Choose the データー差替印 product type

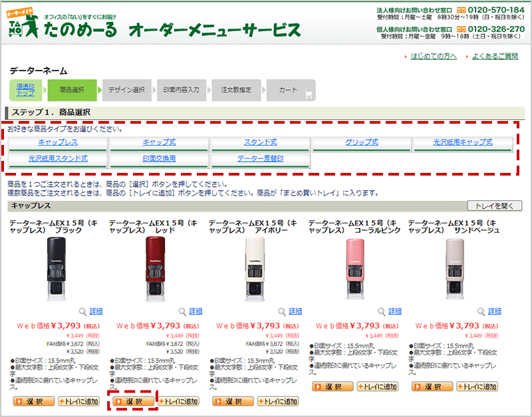(260, 158)
